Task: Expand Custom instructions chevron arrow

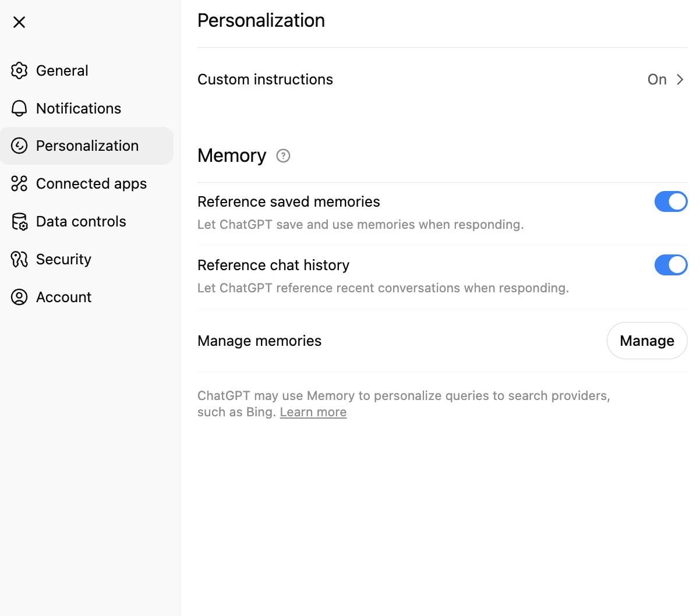Action: 680,80
